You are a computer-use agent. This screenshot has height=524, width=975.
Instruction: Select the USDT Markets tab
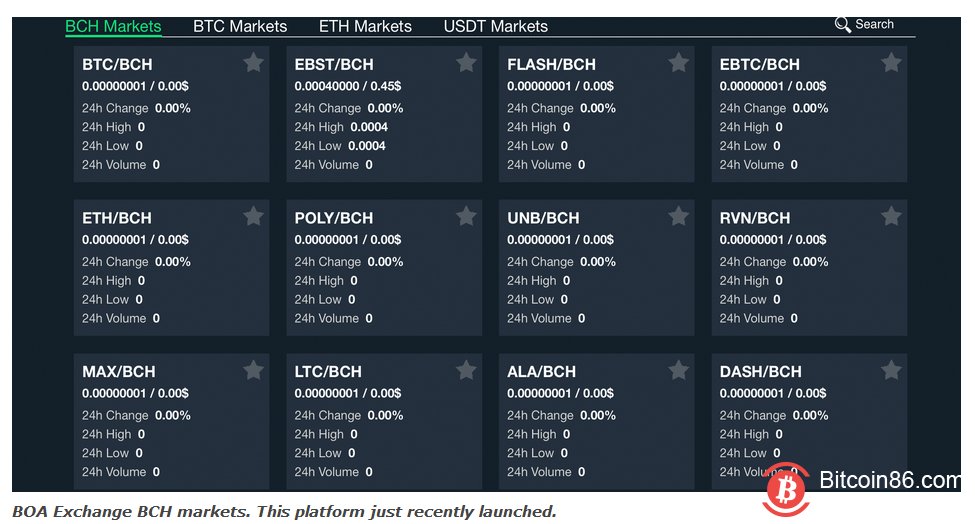[x=495, y=27]
